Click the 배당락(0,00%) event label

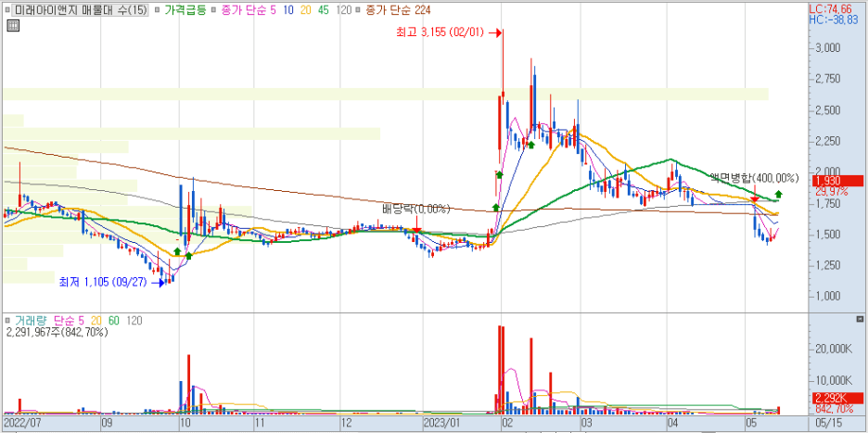click(x=416, y=210)
